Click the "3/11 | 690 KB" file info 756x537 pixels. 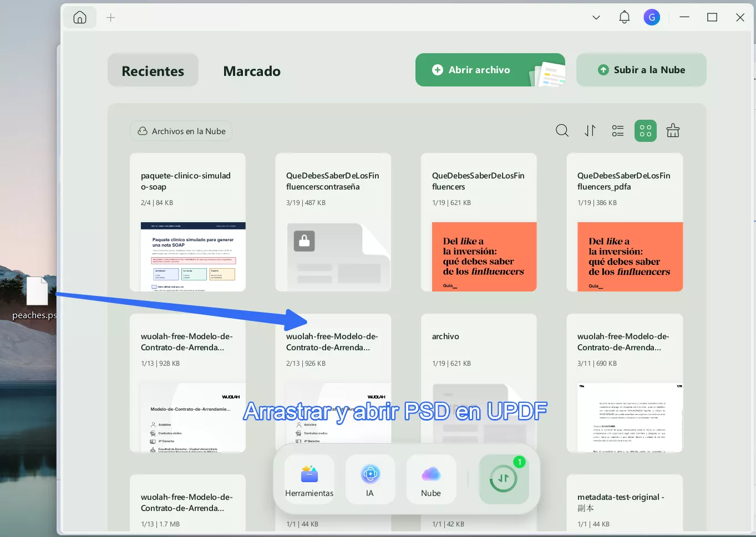click(597, 364)
